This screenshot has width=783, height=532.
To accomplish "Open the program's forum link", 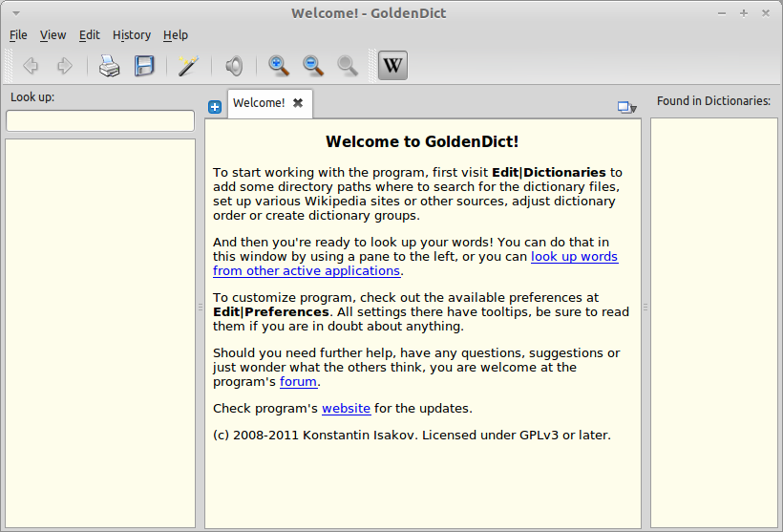I will (298, 382).
